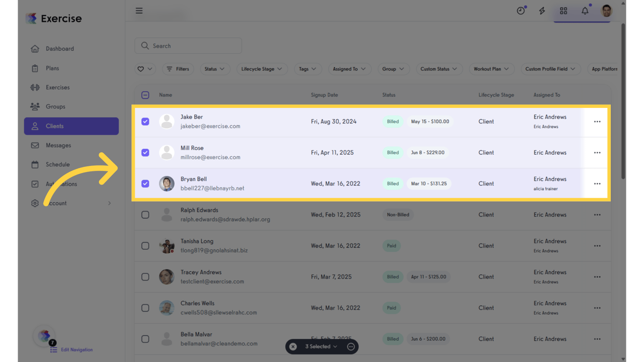644x362 pixels.
Task: Open the Schedule calendar
Action: [x=57, y=165]
